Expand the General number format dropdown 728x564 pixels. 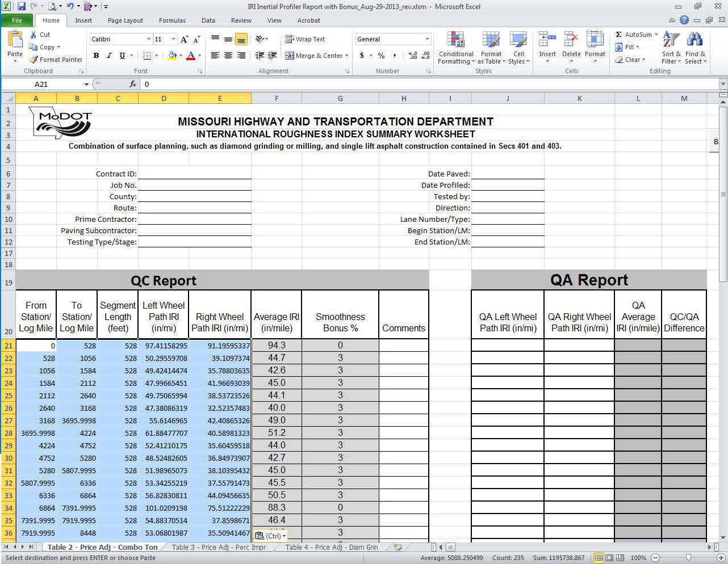pos(427,39)
